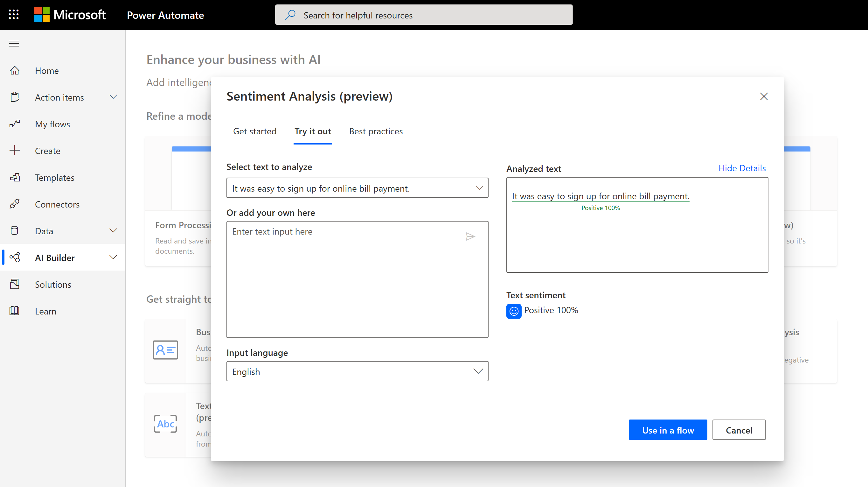868x487 pixels.
Task: Click the Solutions sidebar icon
Action: pyautogui.click(x=15, y=284)
